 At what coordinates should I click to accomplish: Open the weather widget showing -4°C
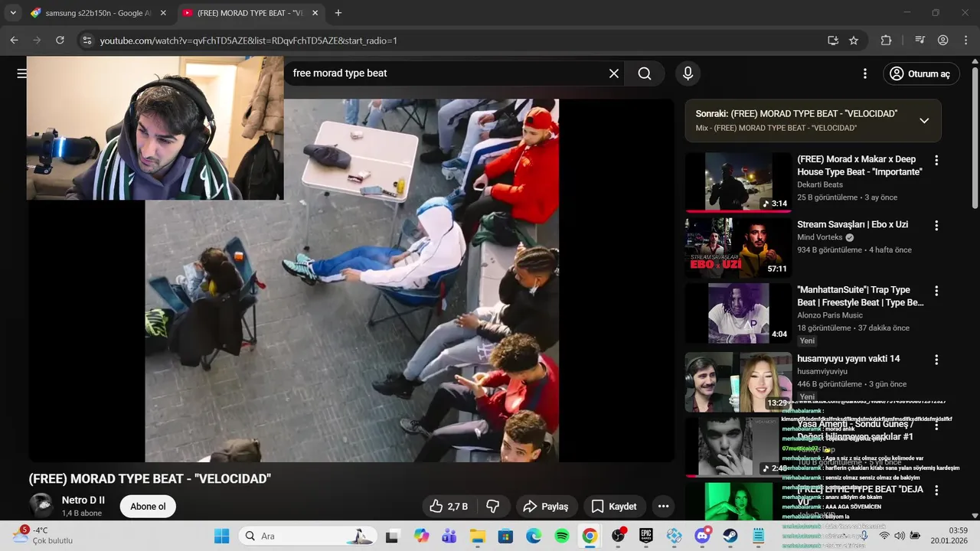(x=42, y=535)
